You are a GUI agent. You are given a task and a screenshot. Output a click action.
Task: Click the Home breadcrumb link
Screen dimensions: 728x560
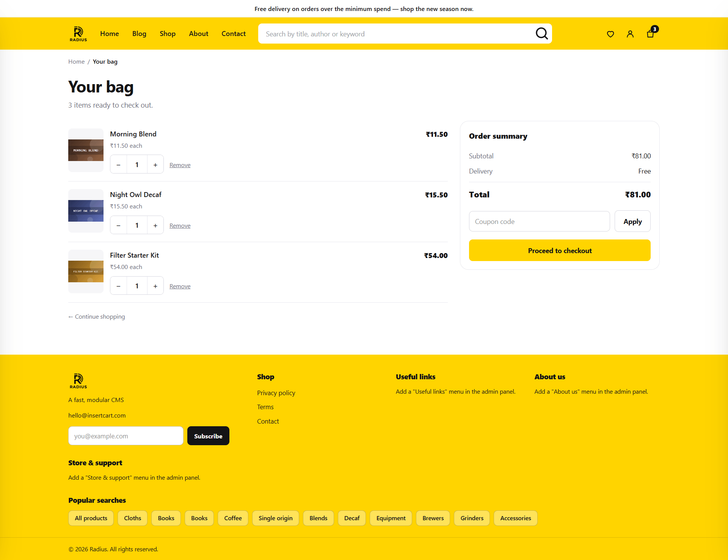76,61
